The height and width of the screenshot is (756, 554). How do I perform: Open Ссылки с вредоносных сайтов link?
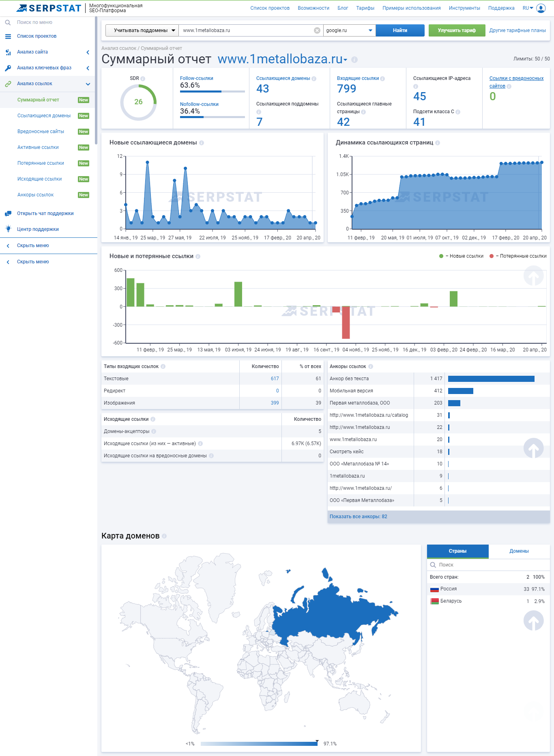coord(516,82)
